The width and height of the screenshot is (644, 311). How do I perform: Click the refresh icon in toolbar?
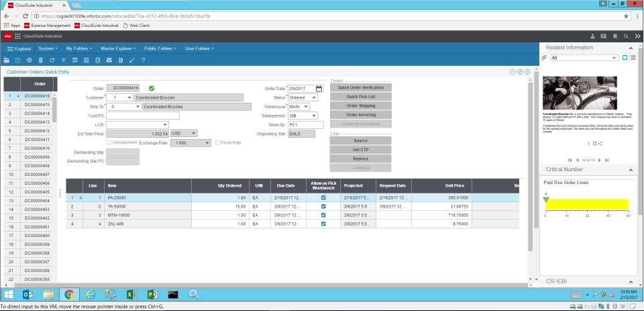[x=52, y=60]
